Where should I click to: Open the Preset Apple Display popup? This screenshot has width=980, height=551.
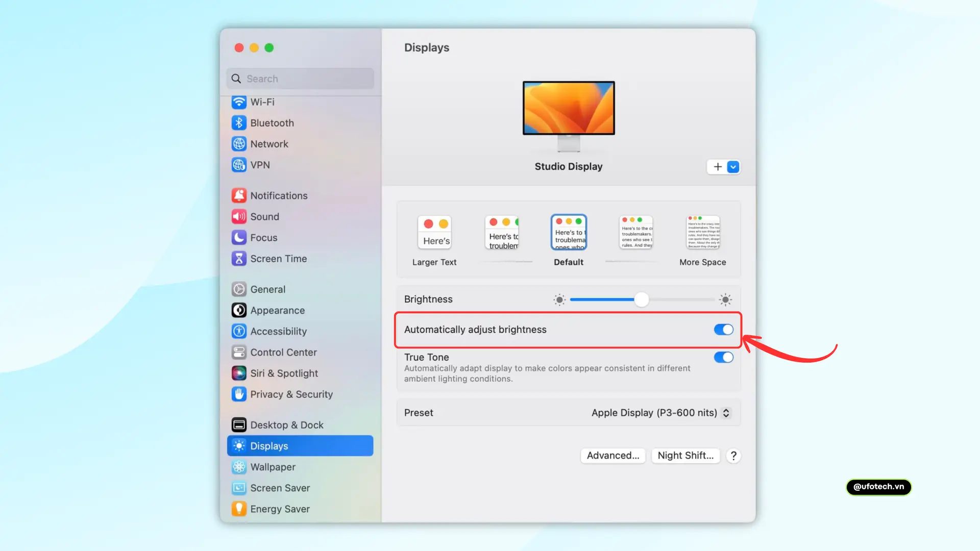pyautogui.click(x=661, y=413)
